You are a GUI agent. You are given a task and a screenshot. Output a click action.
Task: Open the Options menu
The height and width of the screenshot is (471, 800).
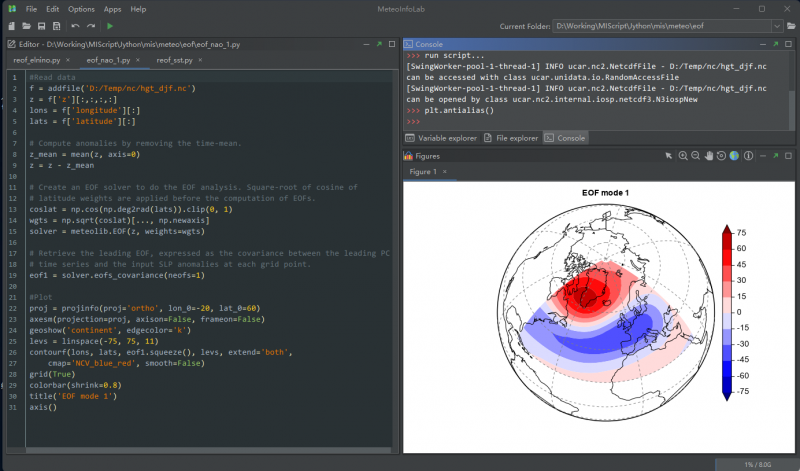tap(81, 8)
